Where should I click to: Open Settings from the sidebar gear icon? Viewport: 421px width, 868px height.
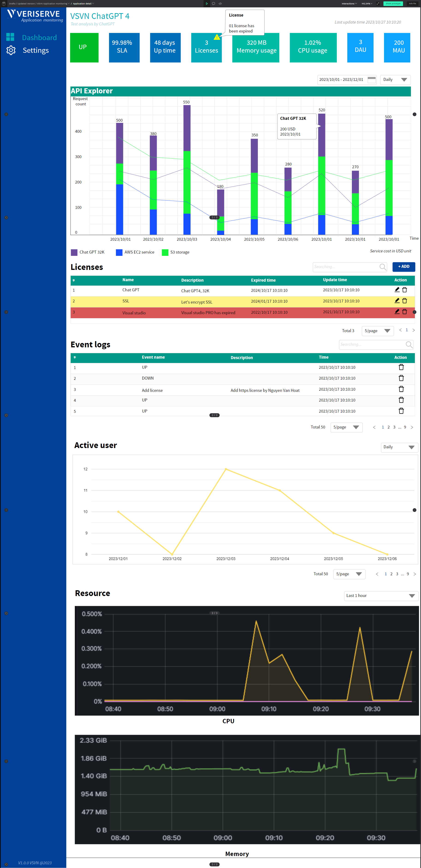click(11, 50)
